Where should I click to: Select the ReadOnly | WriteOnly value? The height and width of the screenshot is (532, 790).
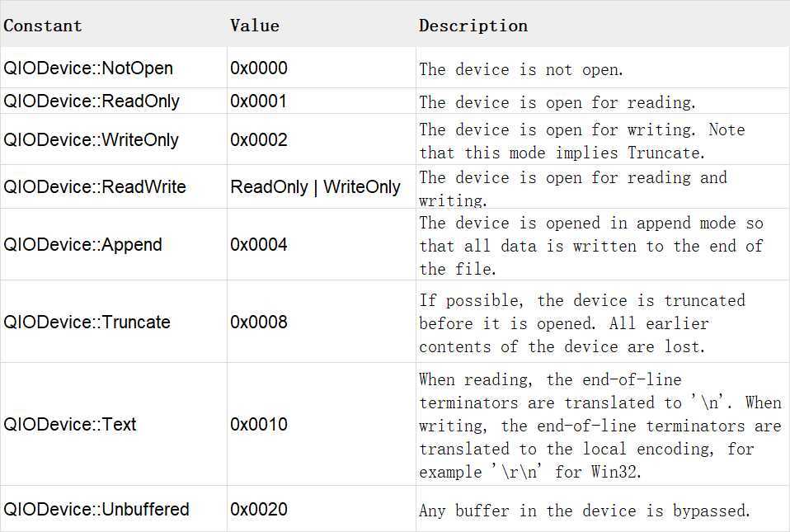[x=315, y=186]
